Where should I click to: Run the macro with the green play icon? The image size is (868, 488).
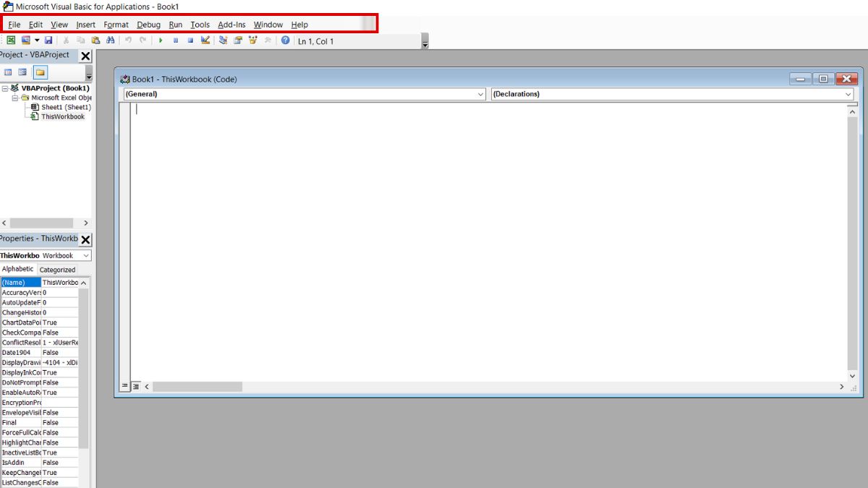point(161,40)
